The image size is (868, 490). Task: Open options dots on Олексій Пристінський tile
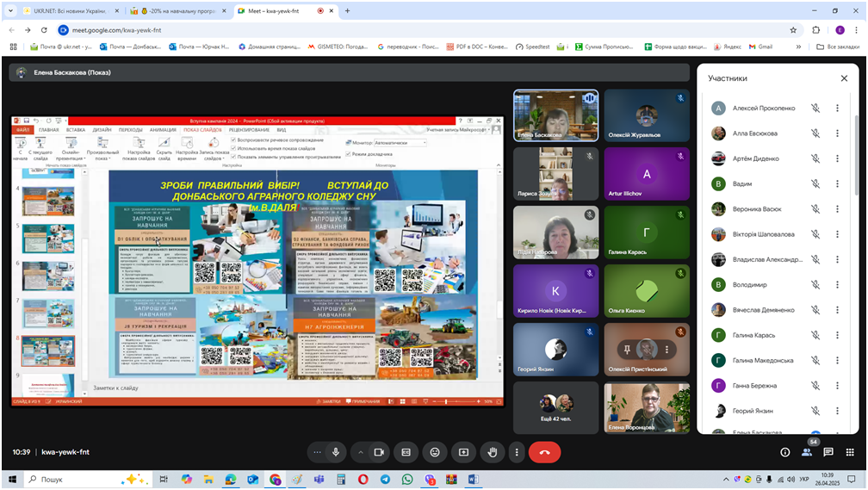[x=666, y=350]
